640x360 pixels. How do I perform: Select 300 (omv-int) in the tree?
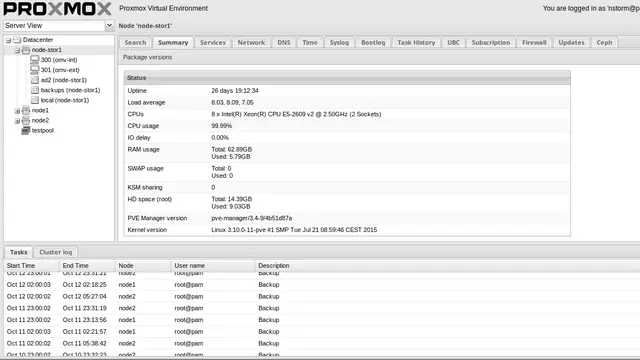click(59, 60)
